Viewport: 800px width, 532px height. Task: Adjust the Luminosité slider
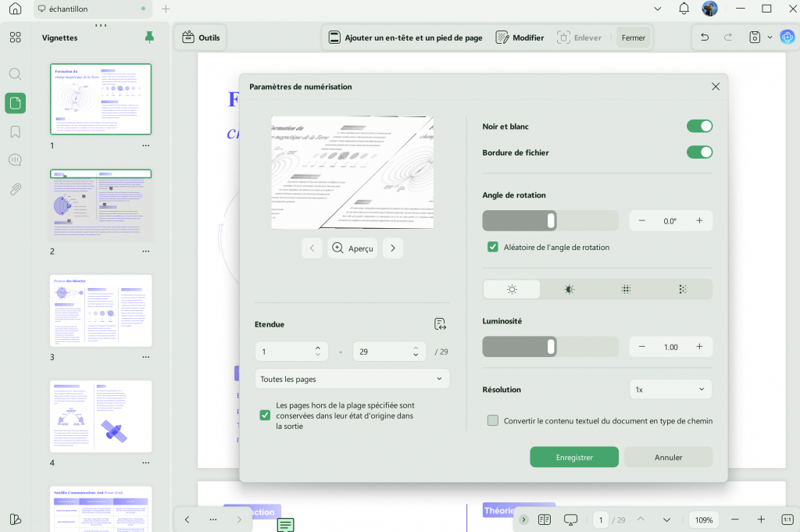551,347
